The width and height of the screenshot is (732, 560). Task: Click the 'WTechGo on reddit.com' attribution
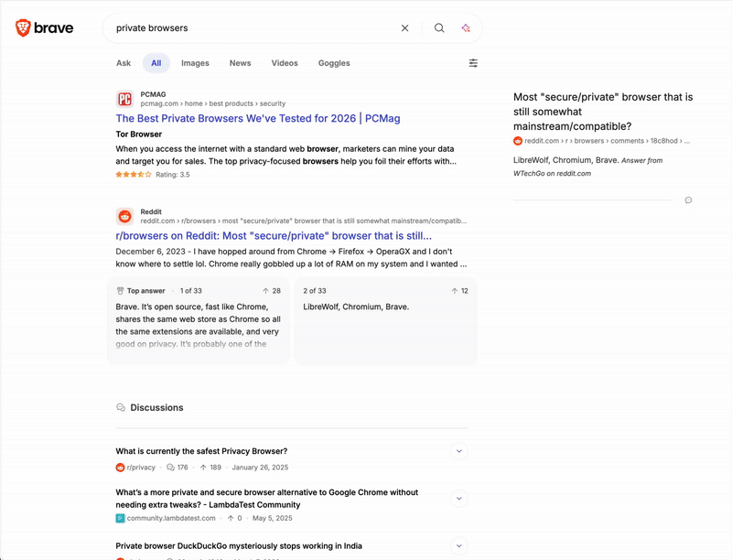552,174
